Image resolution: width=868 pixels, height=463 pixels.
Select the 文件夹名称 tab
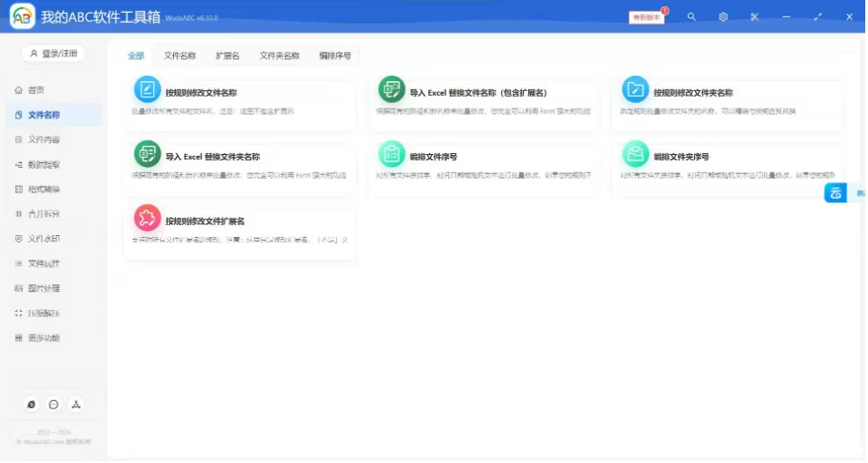pyautogui.click(x=280, y=56)
